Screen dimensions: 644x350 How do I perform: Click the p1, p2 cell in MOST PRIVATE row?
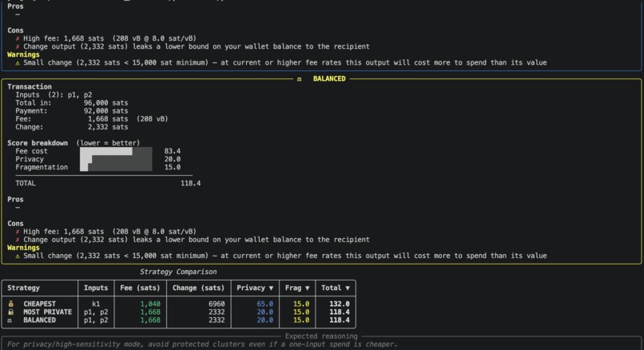96,312
